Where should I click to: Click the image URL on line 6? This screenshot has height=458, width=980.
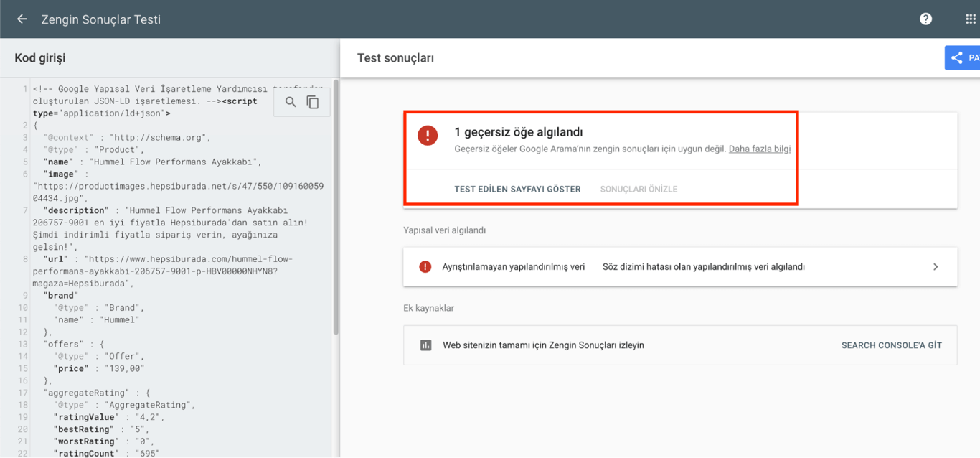[x=165, y=185]
